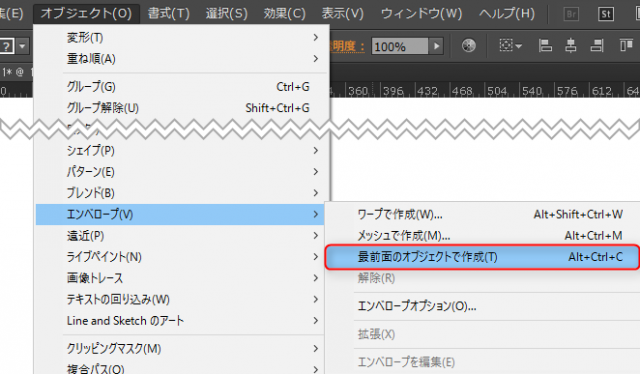Open the dropdown arrow beside the question mark box
The image size is (640, 374).
[22, 46]
